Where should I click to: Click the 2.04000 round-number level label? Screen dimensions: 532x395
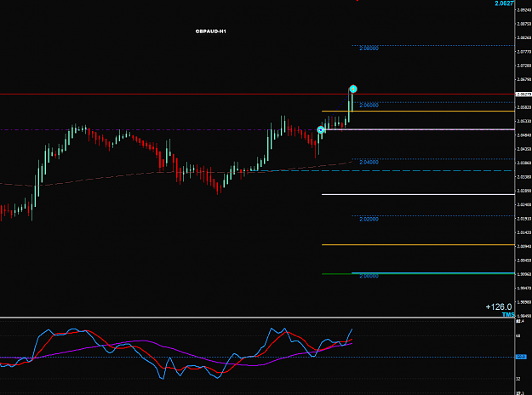point(369,163)
